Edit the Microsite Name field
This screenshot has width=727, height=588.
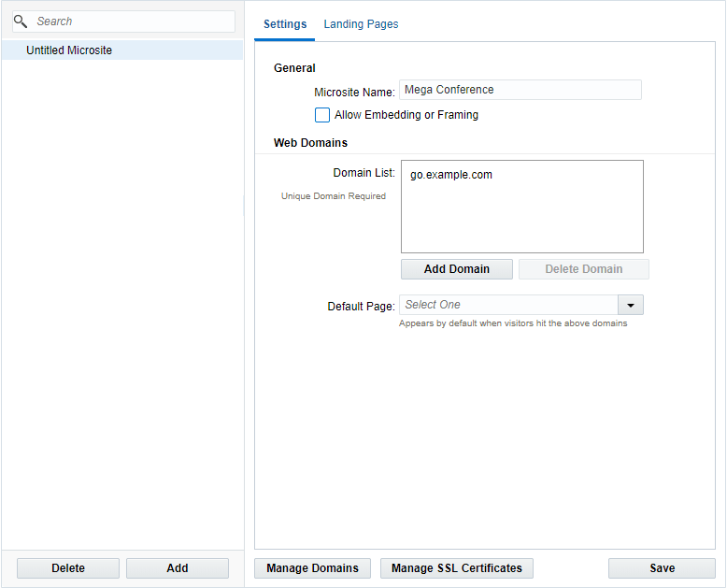520,90
